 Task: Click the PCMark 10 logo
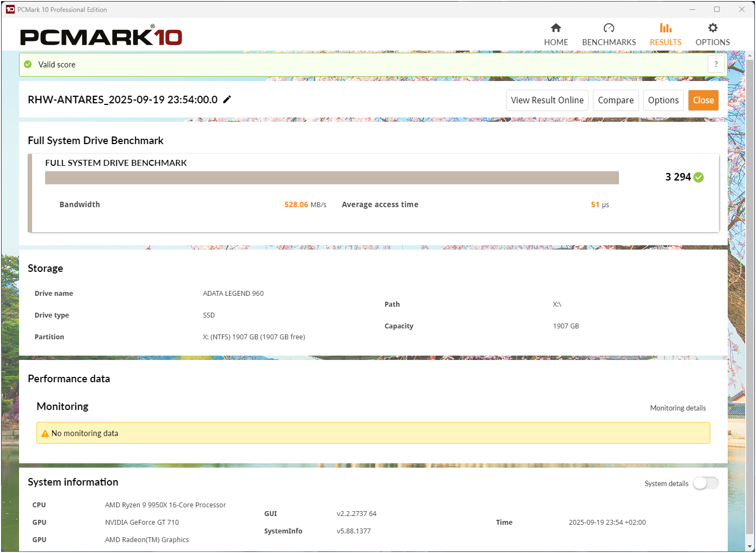[x=101, y=36]
